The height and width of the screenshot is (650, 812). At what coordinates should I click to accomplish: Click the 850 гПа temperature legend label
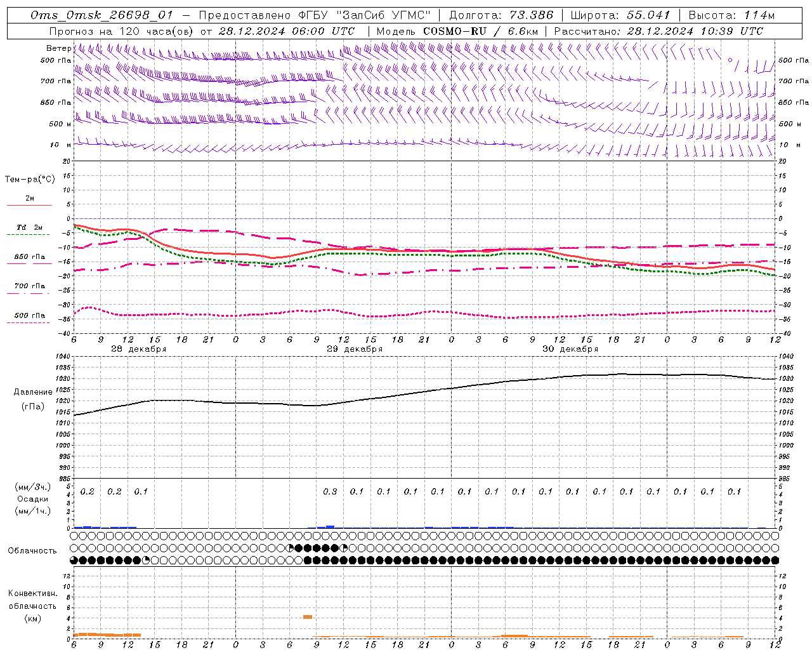[x=30, y=257]
